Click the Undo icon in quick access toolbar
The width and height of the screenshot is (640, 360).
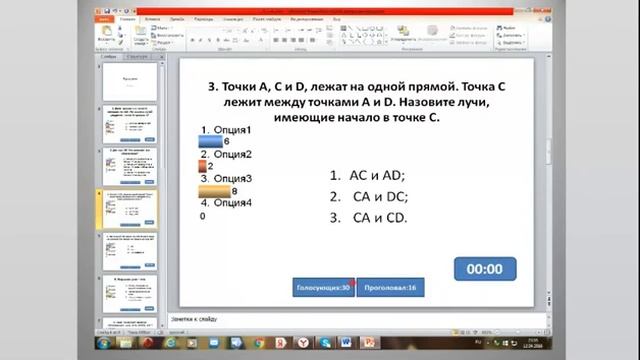pyautogui.click(x=115, y=11)
